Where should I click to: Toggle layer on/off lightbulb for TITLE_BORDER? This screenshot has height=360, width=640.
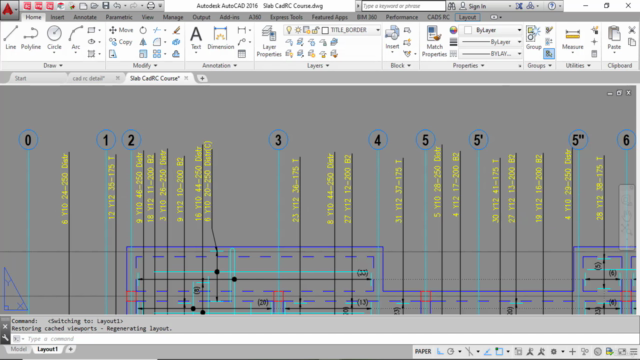click(x=289, y=30)
